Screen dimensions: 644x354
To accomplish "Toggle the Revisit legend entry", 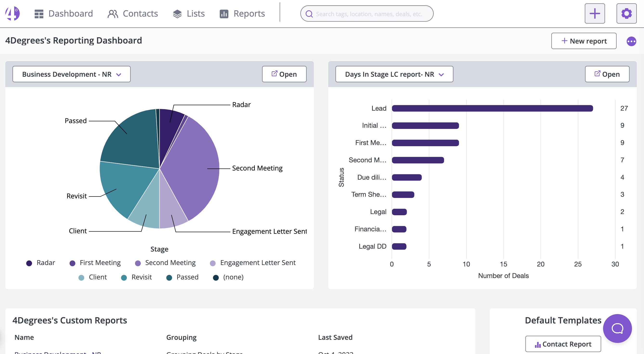I will point(136,277).
